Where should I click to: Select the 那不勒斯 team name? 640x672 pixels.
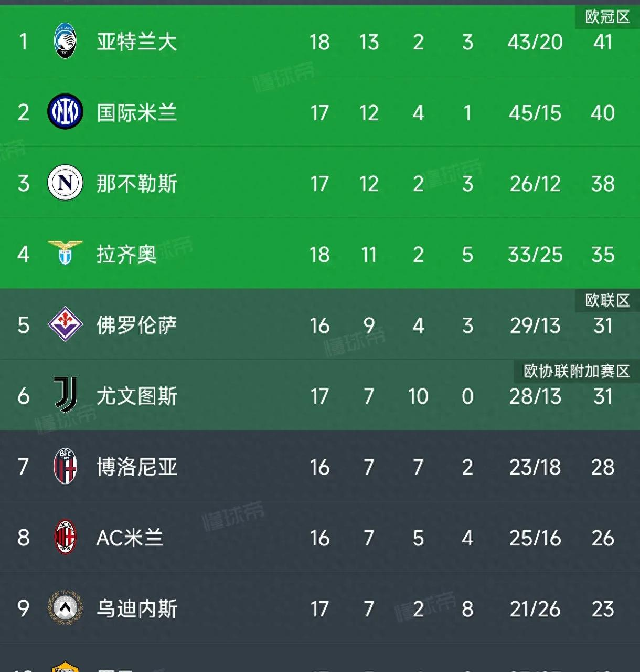[137, 184]
